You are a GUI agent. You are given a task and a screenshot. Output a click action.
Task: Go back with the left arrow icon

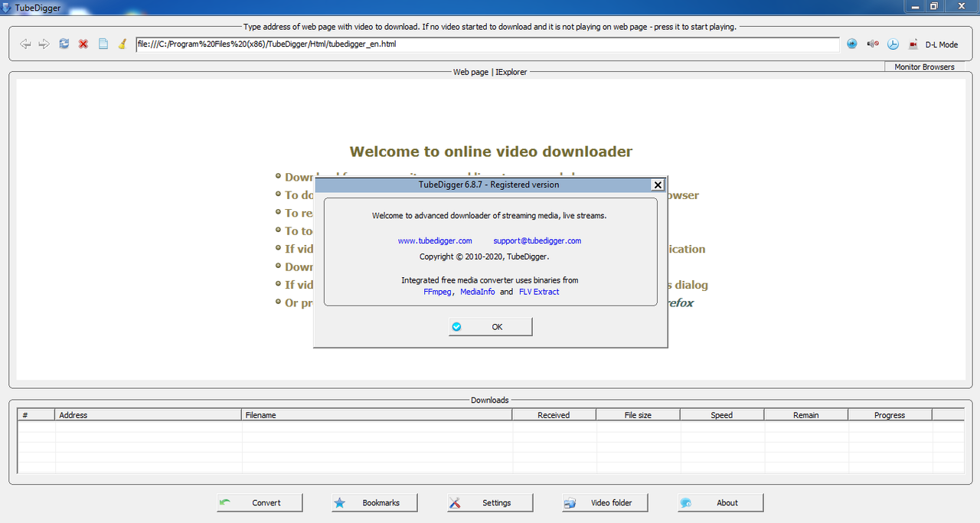coord(25,44)
